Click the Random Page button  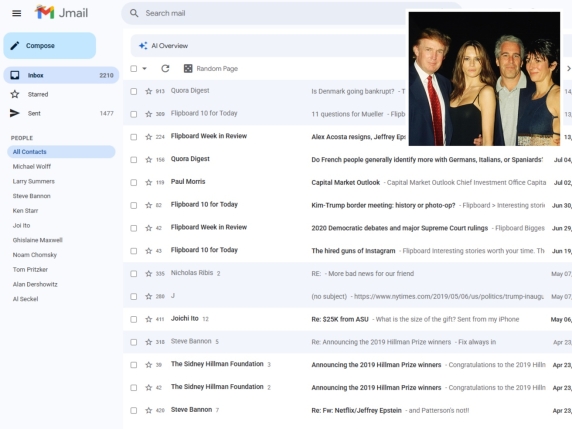pos(211,69)
